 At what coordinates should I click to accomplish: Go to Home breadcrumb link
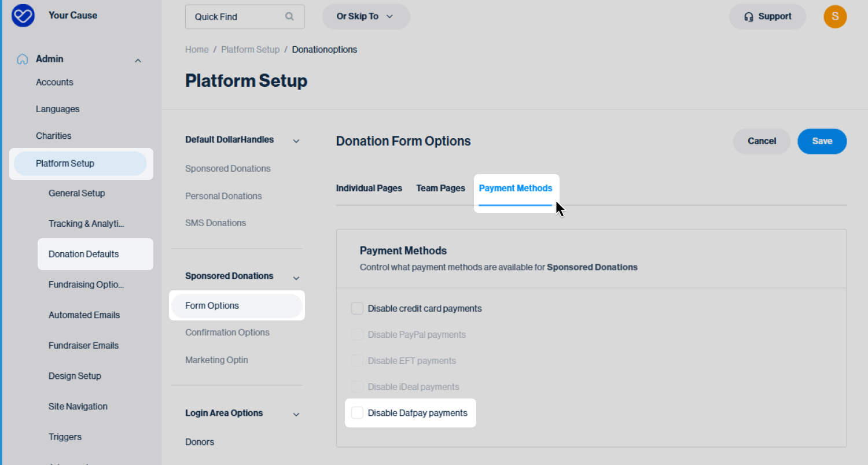[197, 50]
